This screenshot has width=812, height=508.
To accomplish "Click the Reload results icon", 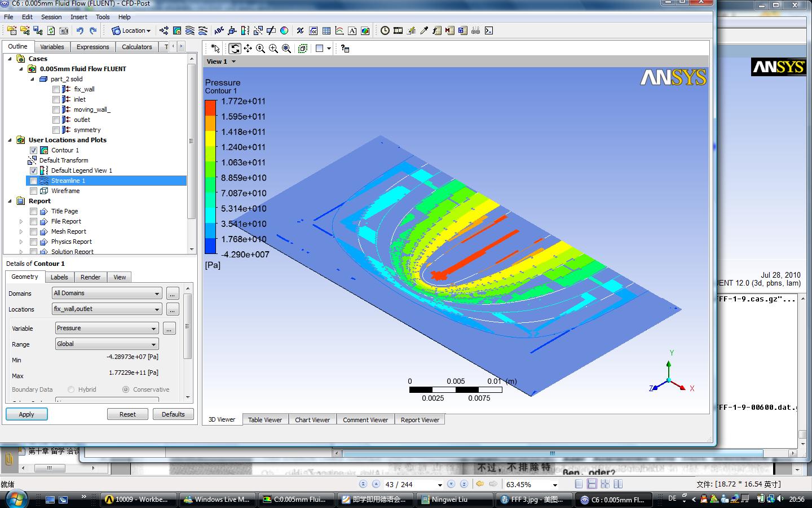I will [x=51, y=30].
